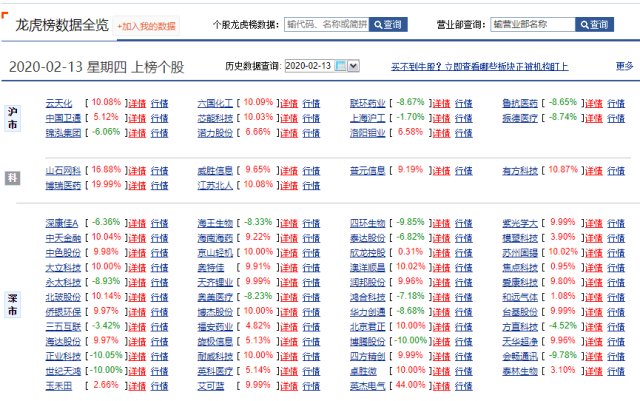Viewport: 640px width, 401px height.
Task: Open 详情 for 玉禾田
Action: [137, 386]
